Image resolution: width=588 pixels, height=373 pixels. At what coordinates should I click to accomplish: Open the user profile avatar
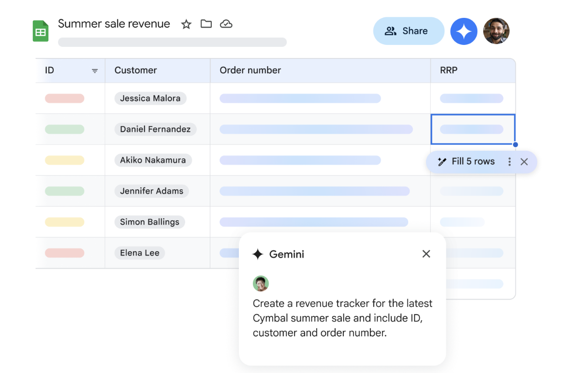pos(496,31)
